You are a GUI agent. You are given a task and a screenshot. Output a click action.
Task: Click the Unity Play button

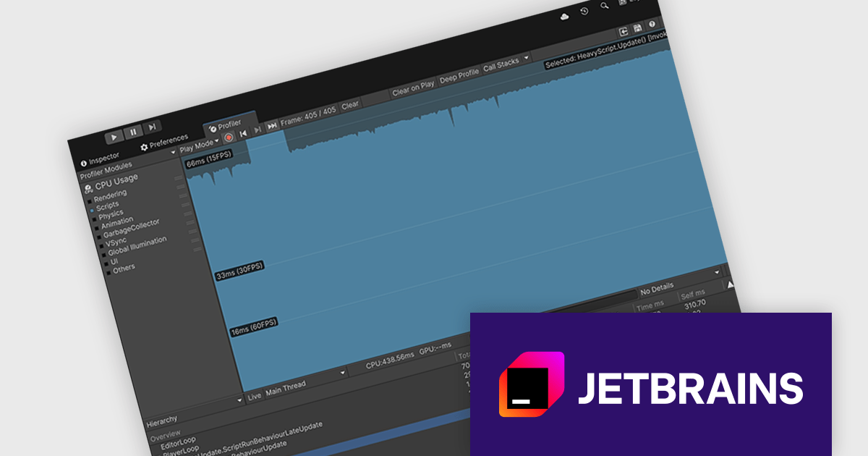point(114,137)
